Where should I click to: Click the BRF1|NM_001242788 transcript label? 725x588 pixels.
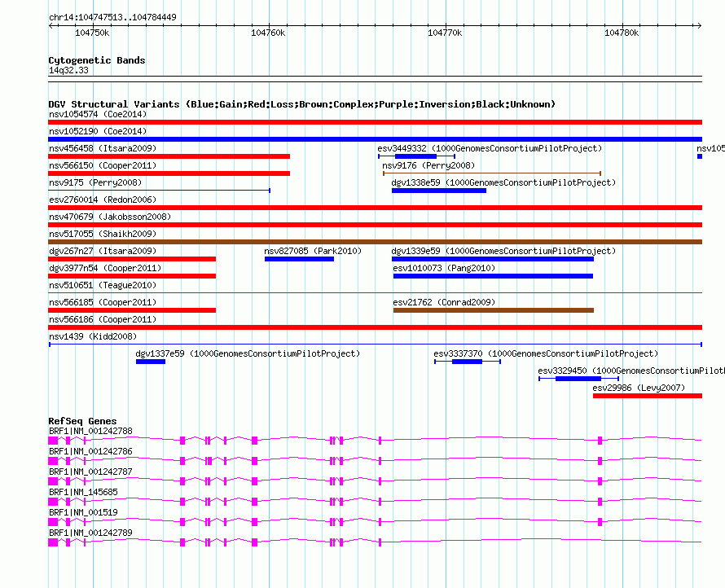point(90,431)
